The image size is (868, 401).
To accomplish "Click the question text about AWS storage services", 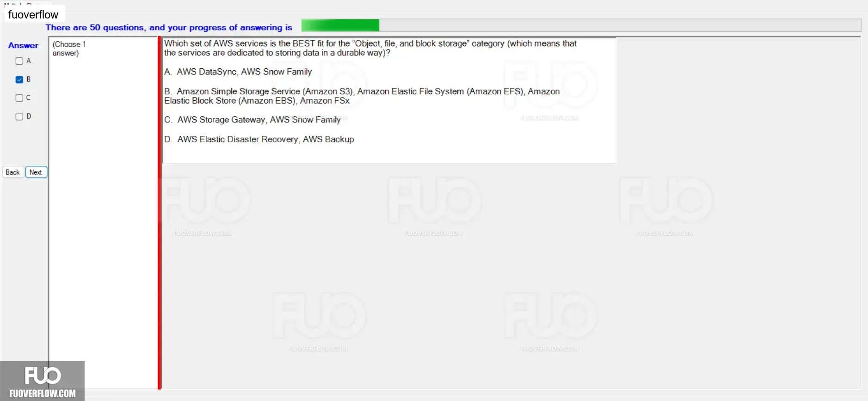I will pos(370,48).
